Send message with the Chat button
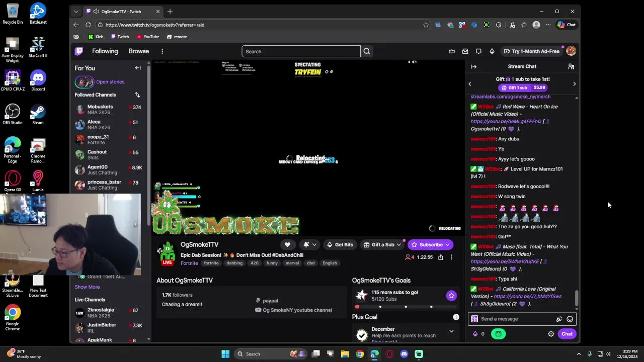Screen dimensions: 644x362 click(x=567, y=334)
